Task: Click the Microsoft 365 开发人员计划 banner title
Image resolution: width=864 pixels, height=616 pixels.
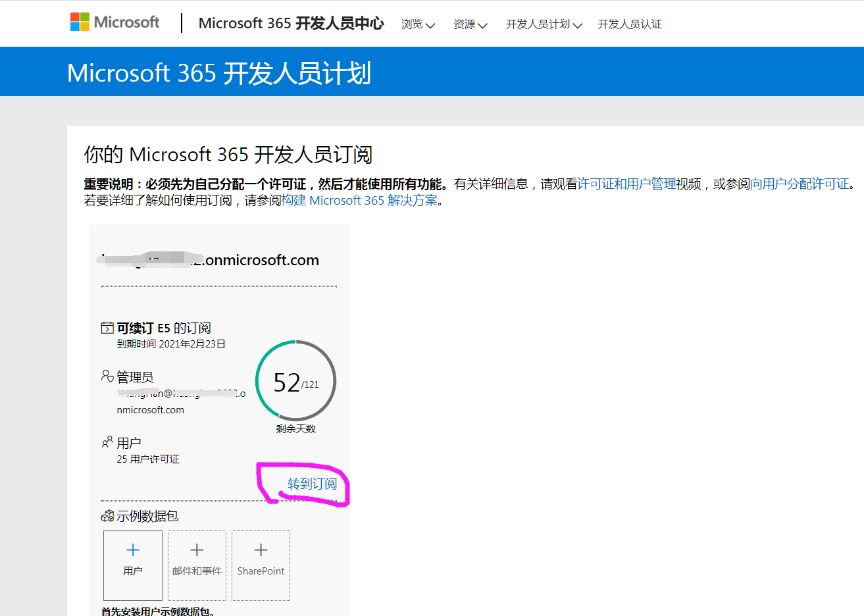Action: click(x=219, y=72)
